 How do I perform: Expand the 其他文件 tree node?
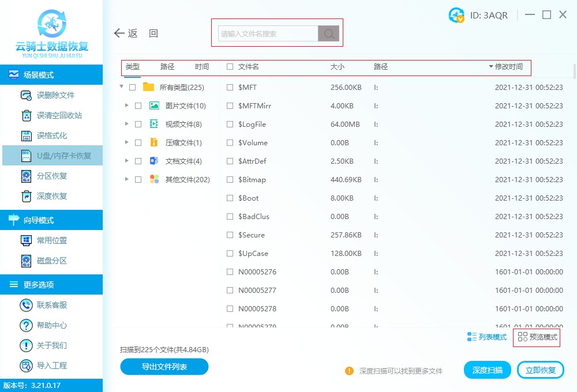pyautogui.click(x=126, y=179)
